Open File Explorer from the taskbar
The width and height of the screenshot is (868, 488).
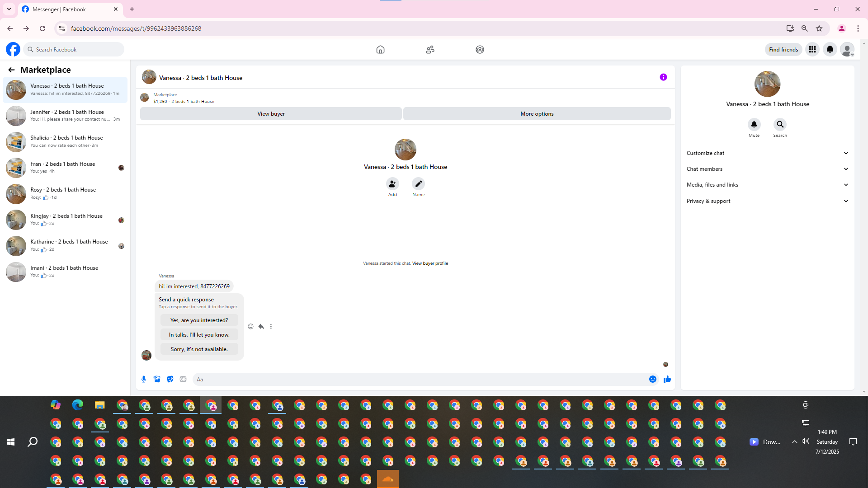point(99,405)
